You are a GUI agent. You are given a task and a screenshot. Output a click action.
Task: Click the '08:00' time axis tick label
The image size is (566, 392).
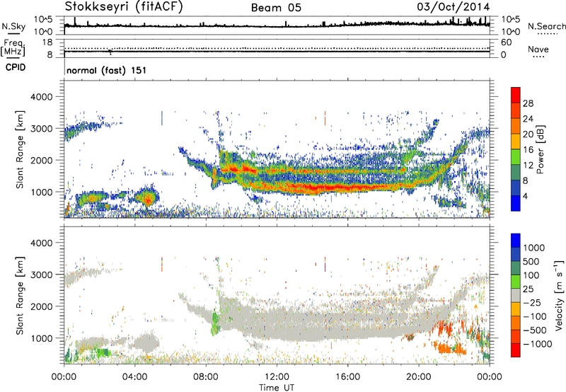point(205,377)
